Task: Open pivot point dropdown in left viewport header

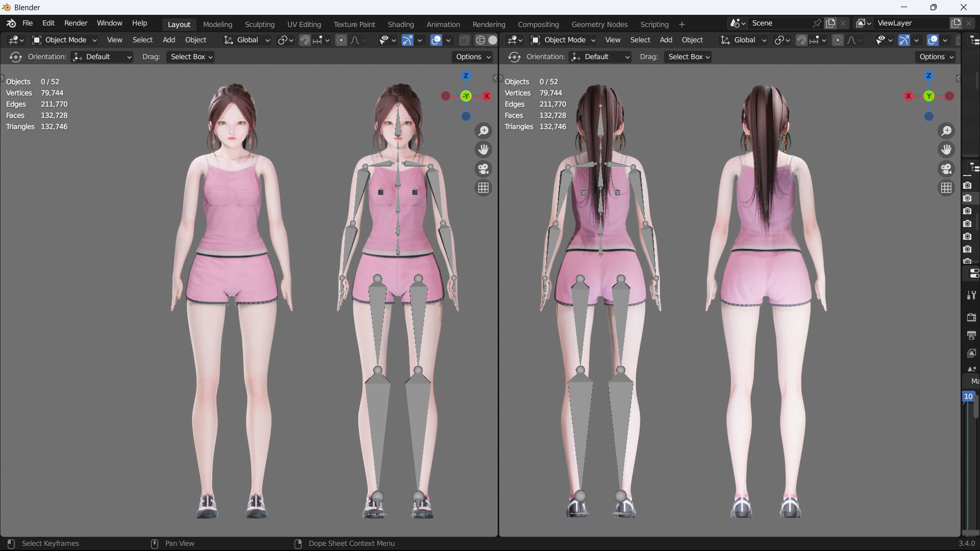Action: click(285, 40)
